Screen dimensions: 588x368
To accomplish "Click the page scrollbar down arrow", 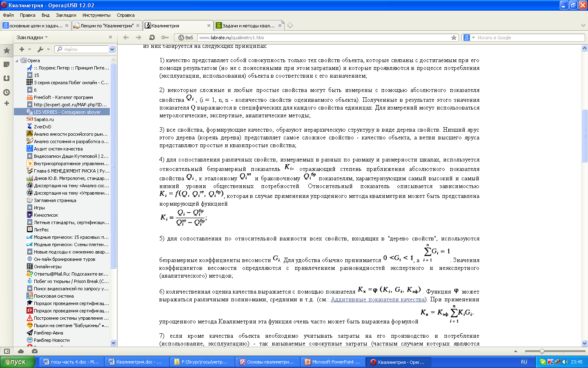I will [584, 343].
